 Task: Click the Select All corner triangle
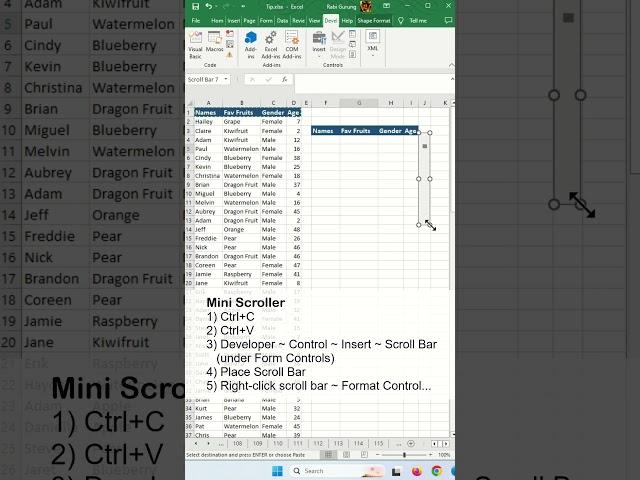coord(189,103)
